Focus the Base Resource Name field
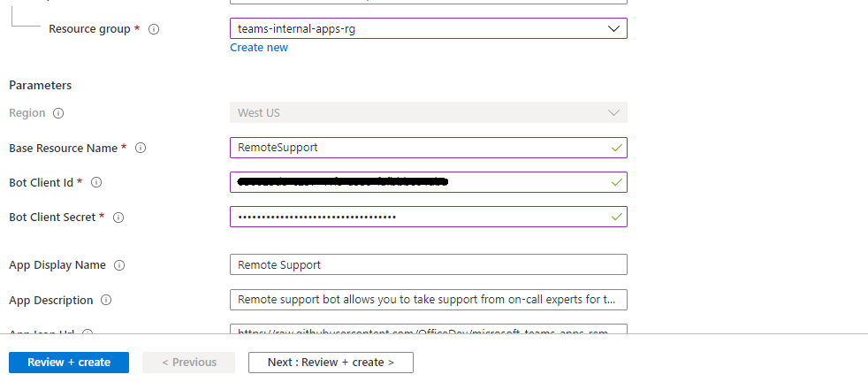The image size is (868, 382). pos(429,148)
